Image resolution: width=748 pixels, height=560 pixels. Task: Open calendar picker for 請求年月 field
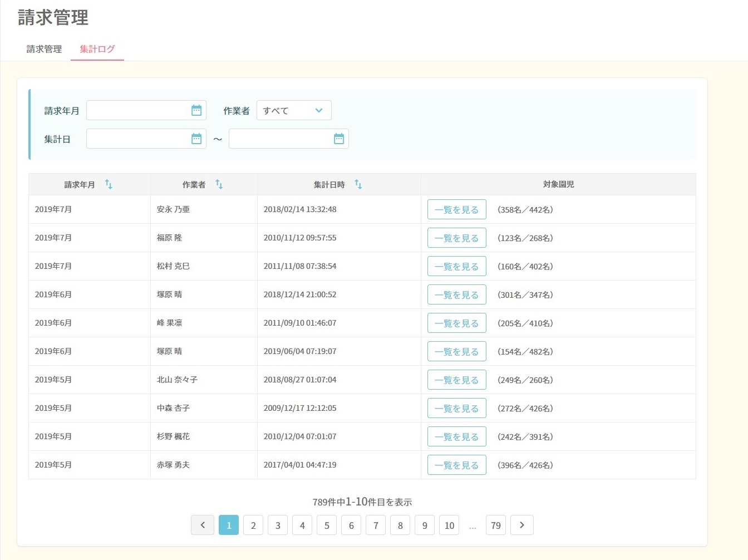pos(196,110)
